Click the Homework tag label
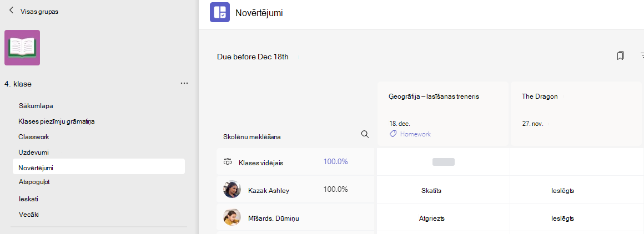This screenshot has height=234, width=644. pyautogui.click(x=415, y=134)
